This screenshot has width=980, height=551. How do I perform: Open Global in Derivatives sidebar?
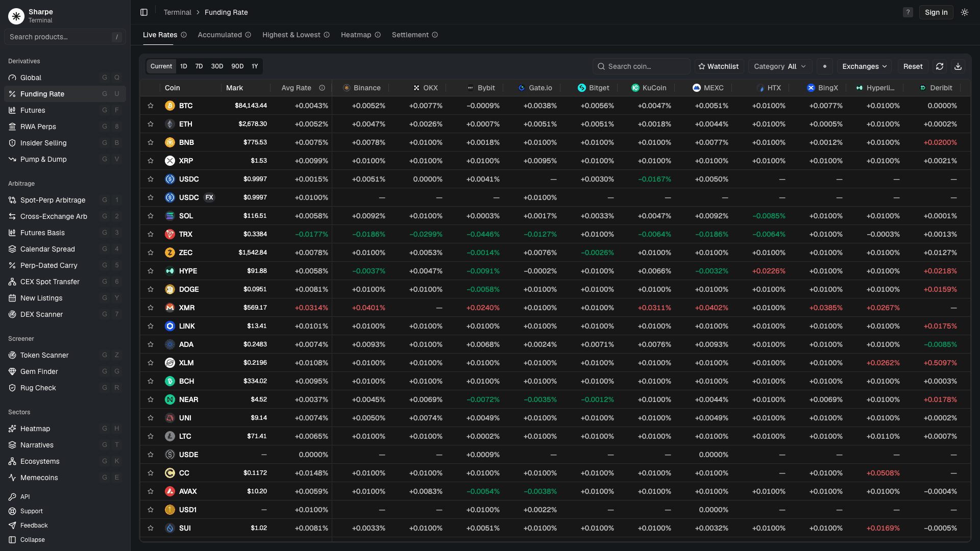tap(65, 78)
